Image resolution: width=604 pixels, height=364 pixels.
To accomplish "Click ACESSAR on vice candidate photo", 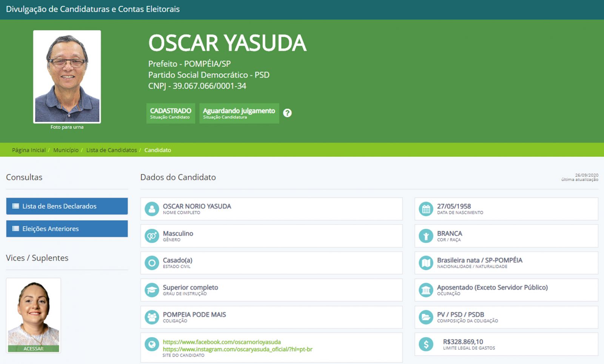I will (x=34, y=349).
